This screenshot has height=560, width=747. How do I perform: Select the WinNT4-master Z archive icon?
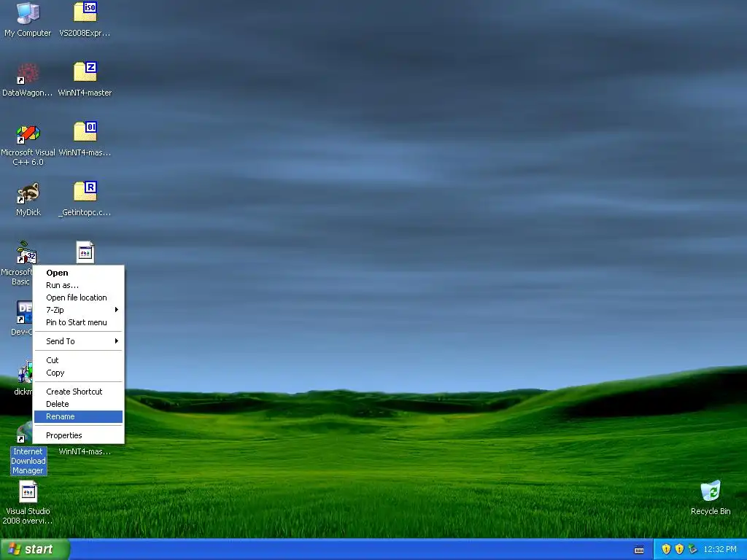[85, 72]
